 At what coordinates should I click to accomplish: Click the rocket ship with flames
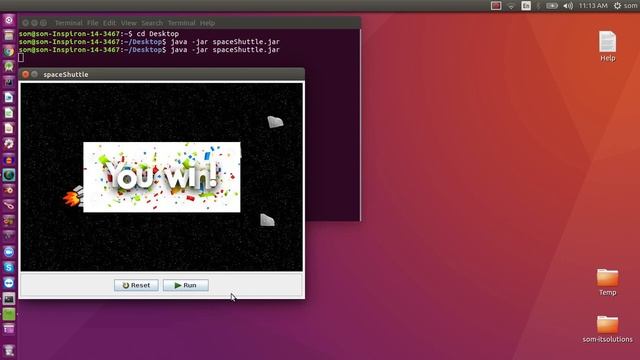pyautogui.click(x=73, y=197)
